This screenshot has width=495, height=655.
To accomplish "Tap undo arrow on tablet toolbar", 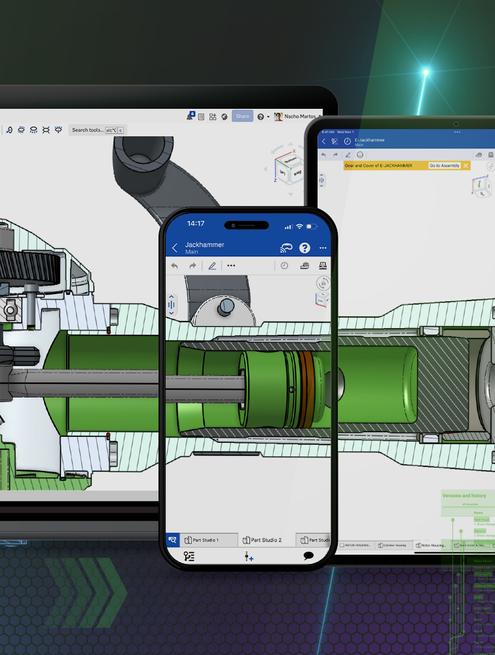I will [x=323, y=155].
